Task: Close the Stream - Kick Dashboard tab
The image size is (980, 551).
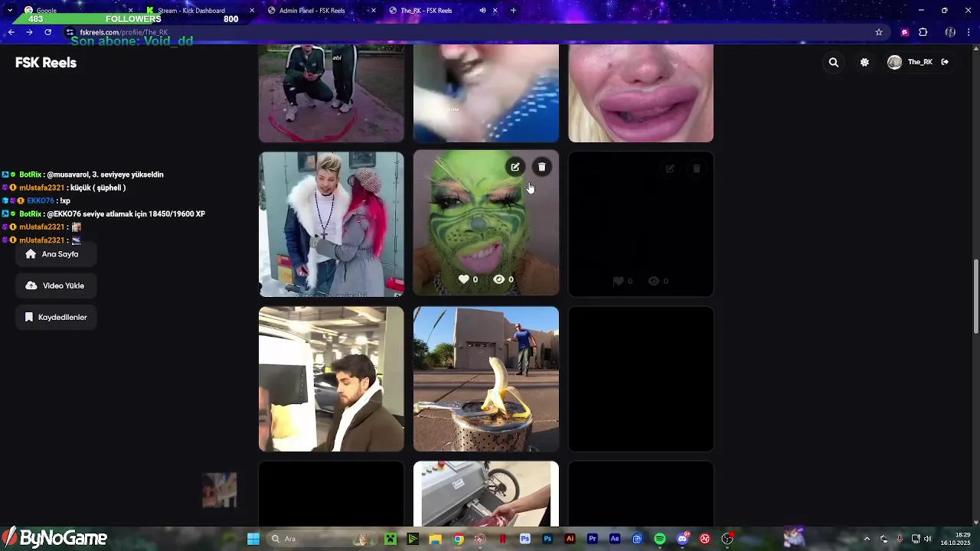Action: point(252,11)
